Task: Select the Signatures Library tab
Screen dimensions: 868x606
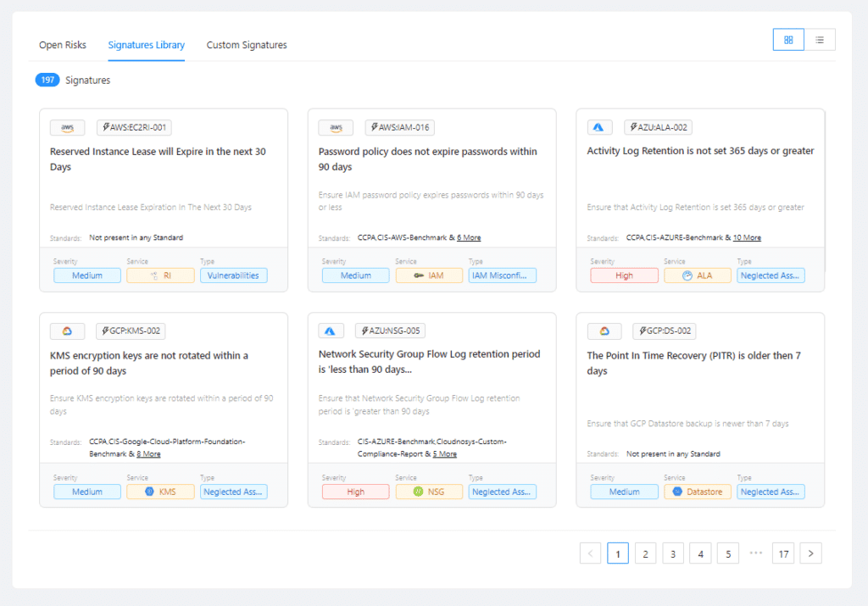Action: pos(146,45)
